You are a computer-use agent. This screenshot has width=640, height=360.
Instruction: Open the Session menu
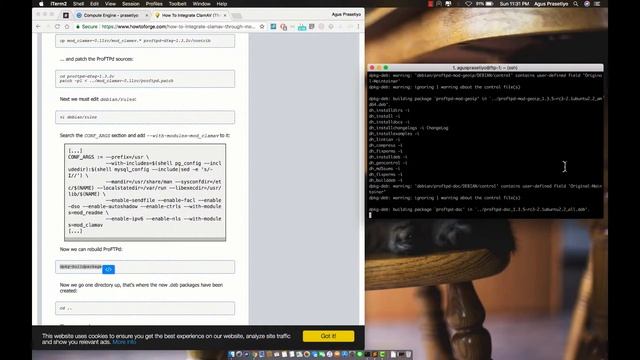(x=131, y=4)
